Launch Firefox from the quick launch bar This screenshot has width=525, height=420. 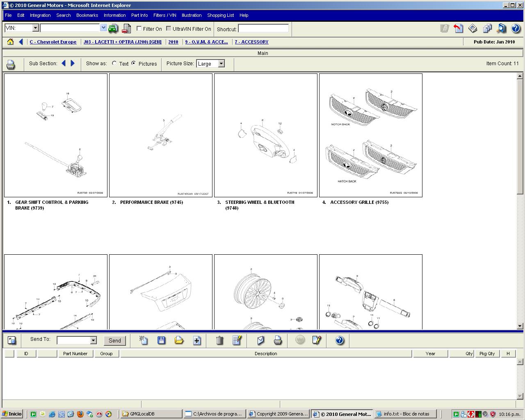coord(80,414)
